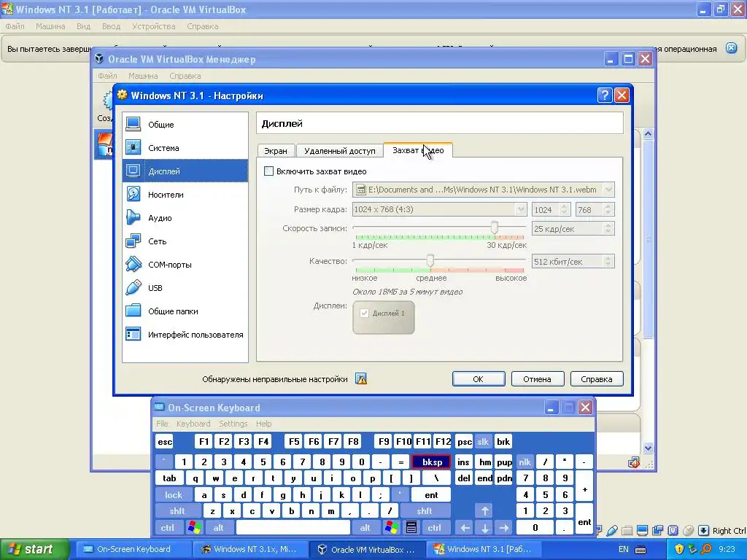Click the Справка button in settings dialog
Viewport: 747px width, 560px height.
point(597,379)
